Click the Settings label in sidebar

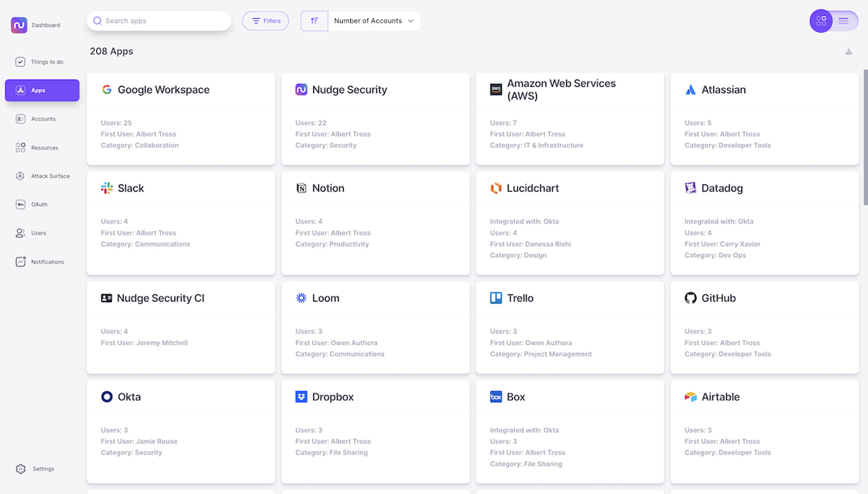coord(43,469)
